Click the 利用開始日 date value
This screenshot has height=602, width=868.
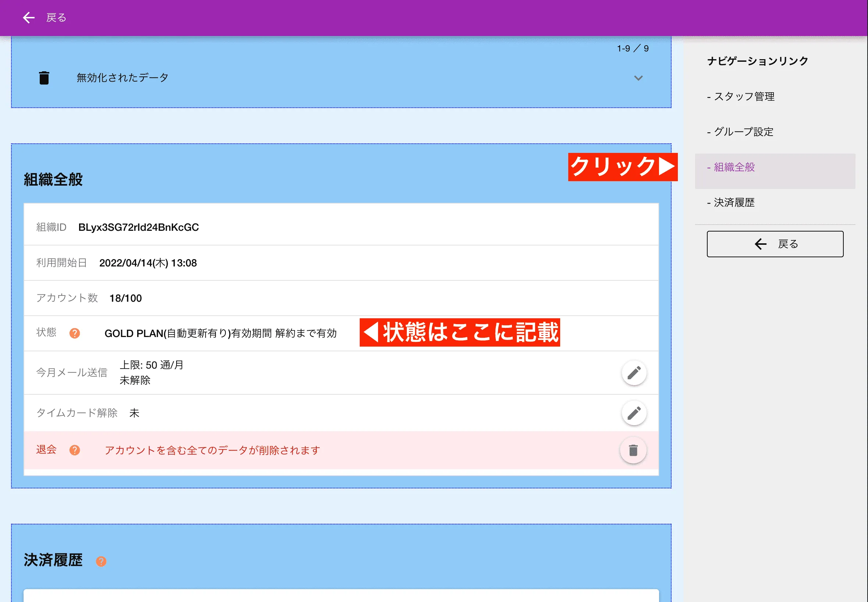point(148,263)
